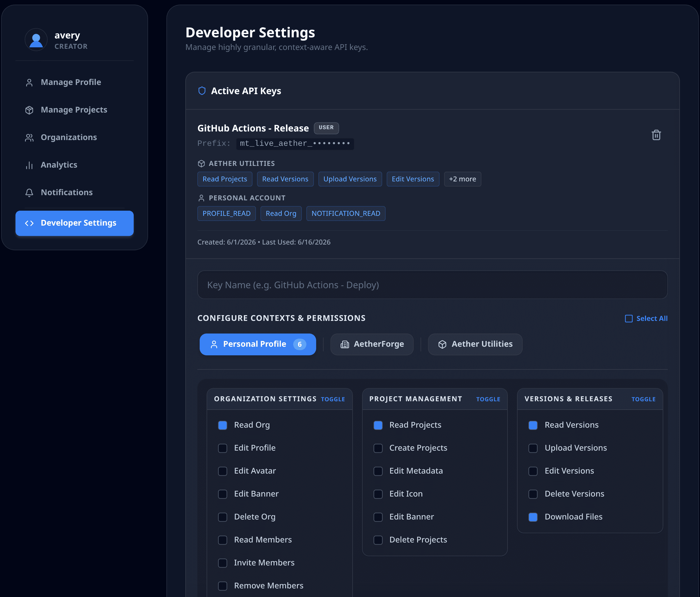Uncheck the Read Projects permission
Screen dimensions: 700x597
pyautogui.click(x=378, y=425)
